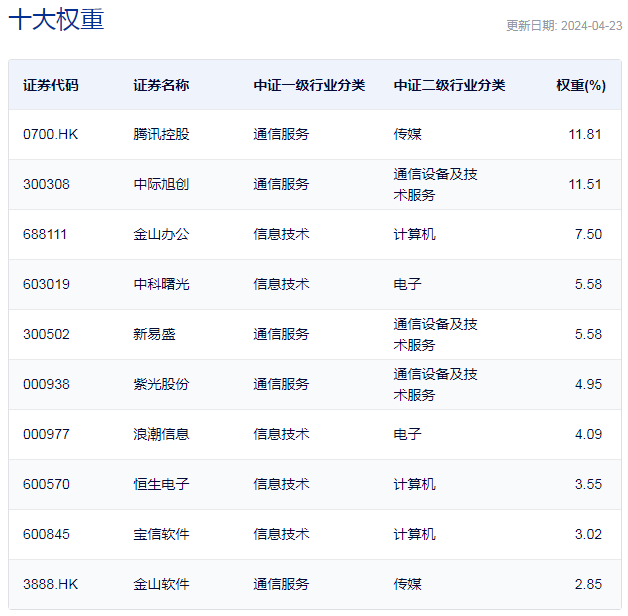Screen dimensions: 628x616
Task: Click 信息技术 in the 浪潮信息 row
Action: point(281,435)
